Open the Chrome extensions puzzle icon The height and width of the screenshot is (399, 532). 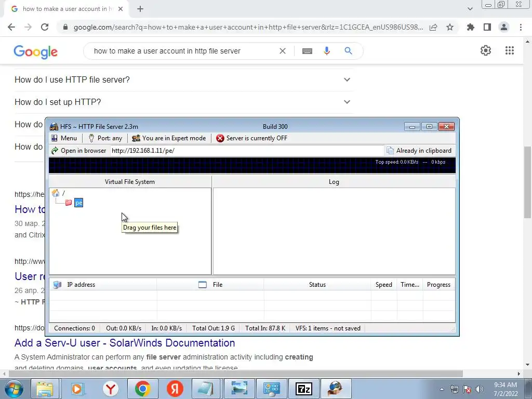[x=471, y=27]
